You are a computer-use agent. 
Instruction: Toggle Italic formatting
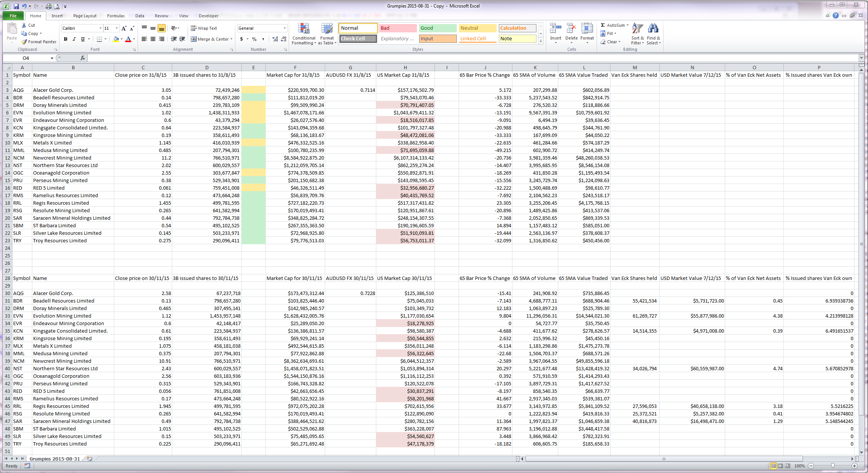click(74, 39)
